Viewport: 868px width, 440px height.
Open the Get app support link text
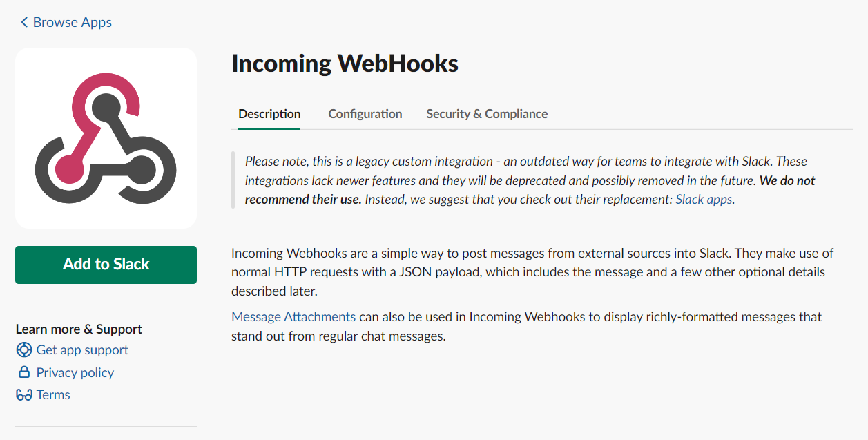[x=82, y=350]
